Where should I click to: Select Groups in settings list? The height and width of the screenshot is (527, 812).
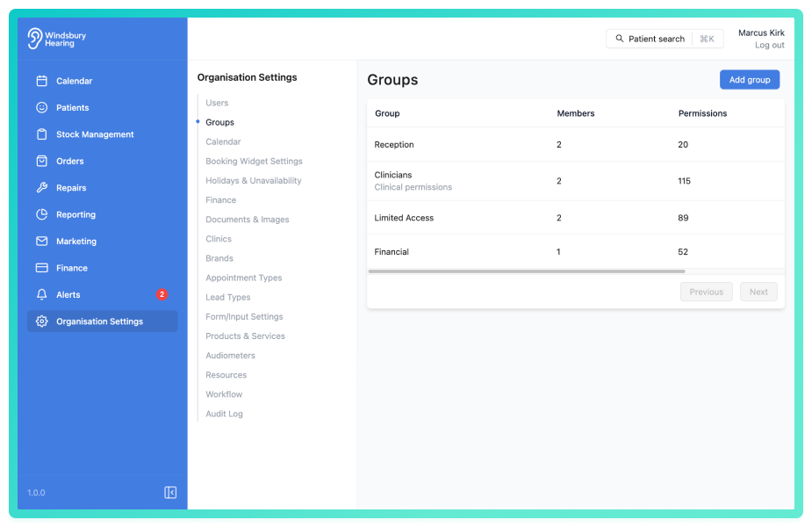tap(219, 122)
